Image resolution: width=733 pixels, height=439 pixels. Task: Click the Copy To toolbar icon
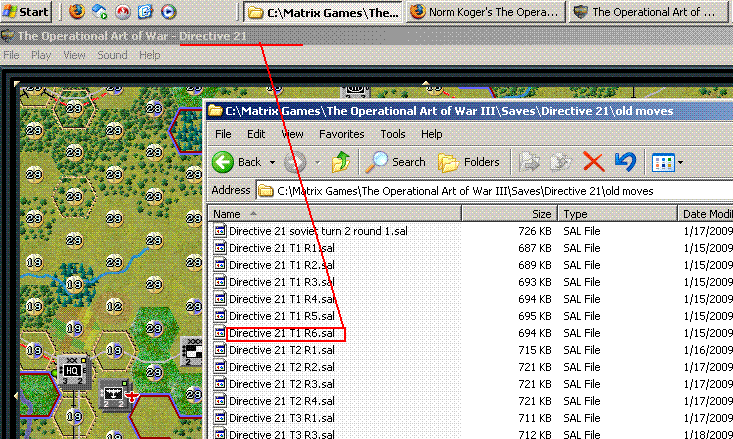point(561,162)
